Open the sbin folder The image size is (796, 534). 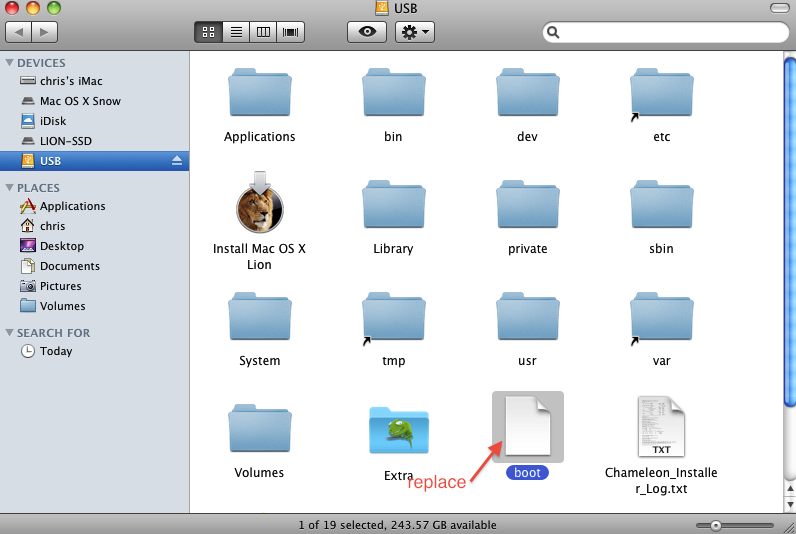coord(661,205)
